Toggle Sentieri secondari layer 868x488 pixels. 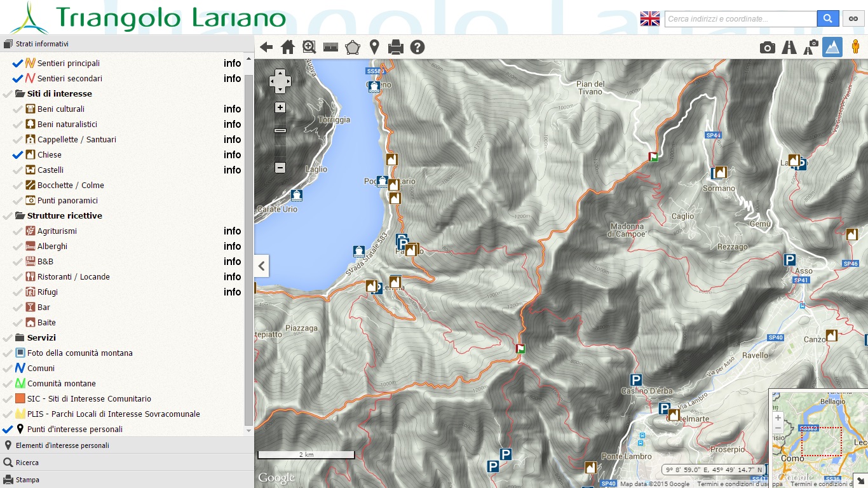point(18,78)
